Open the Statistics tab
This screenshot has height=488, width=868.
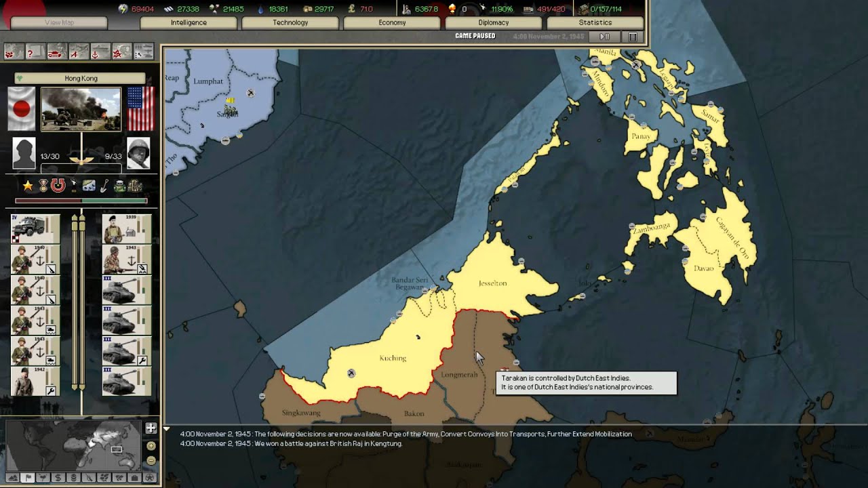(x=595, y=22)
